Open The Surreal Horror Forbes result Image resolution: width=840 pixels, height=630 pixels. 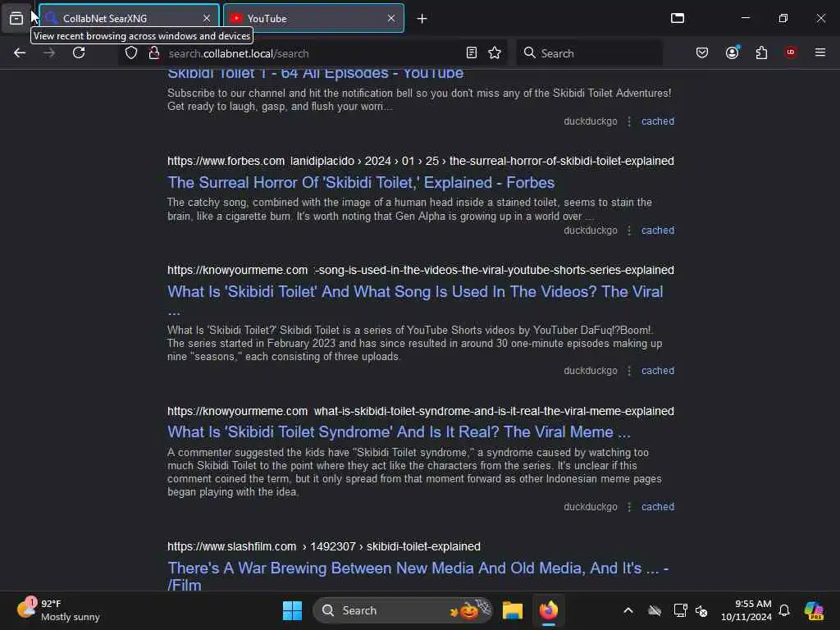click(361, 183)
